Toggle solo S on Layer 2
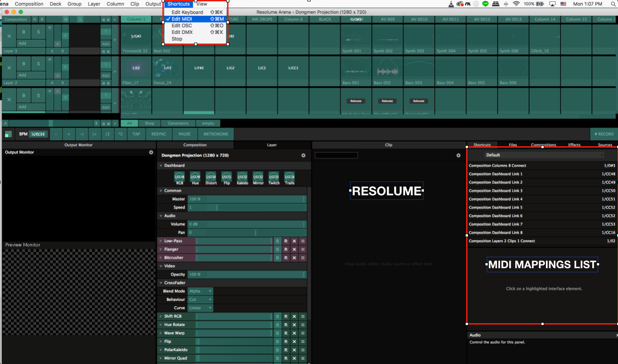 coord(39,63)
